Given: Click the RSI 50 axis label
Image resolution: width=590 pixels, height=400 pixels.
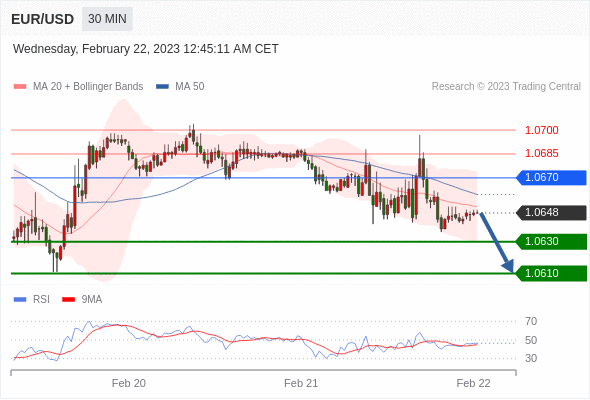Looking at the screenshot, I should click(531, 341).
